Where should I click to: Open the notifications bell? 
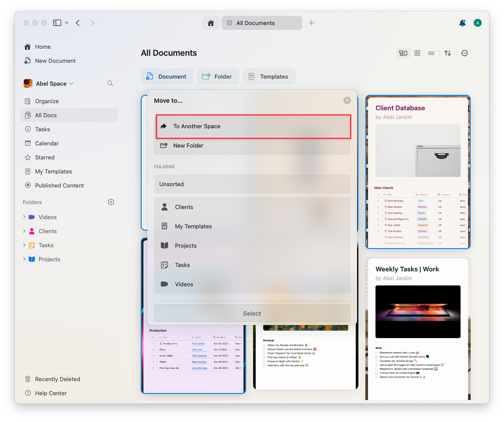462,22
